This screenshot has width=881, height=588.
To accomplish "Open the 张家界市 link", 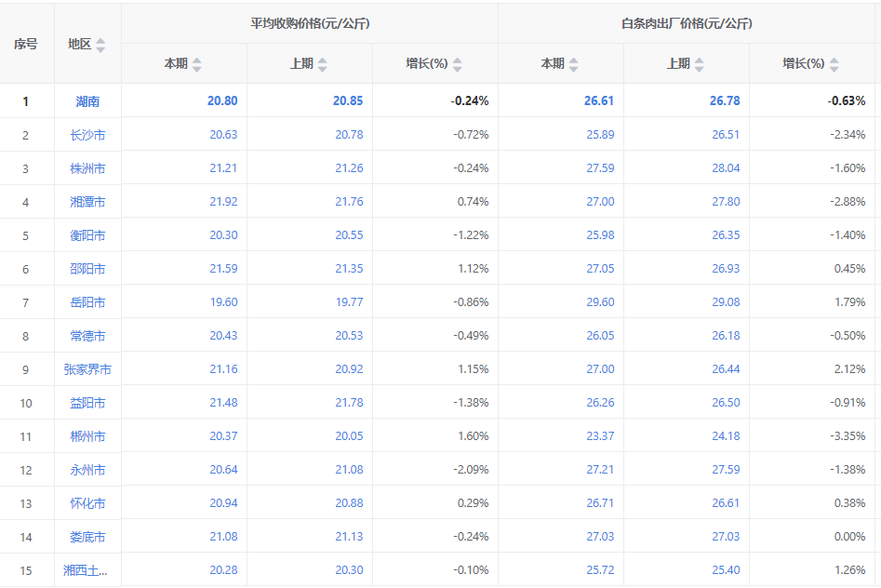I will (x=87, y=369).
